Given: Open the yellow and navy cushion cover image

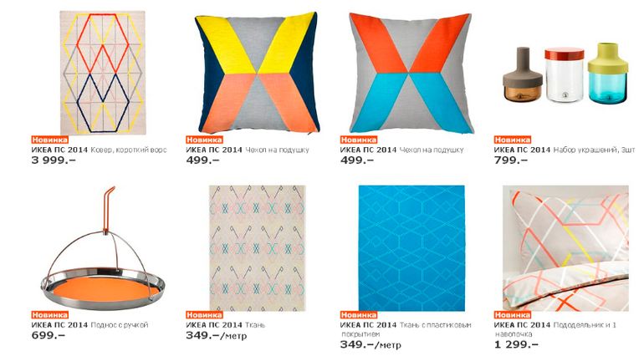Looking at the screenshot, I should [257, 73].
